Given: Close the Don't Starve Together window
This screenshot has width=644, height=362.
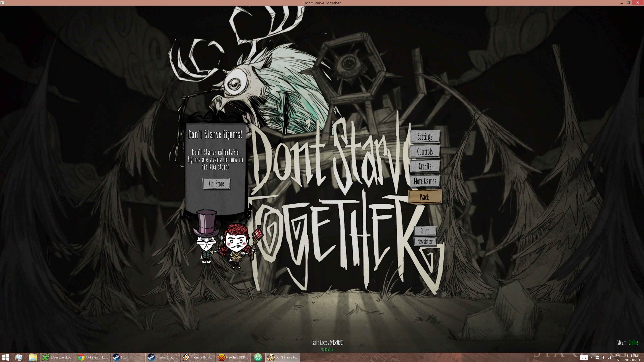Looking at the screenshot, I should click(x=638, y=3).
